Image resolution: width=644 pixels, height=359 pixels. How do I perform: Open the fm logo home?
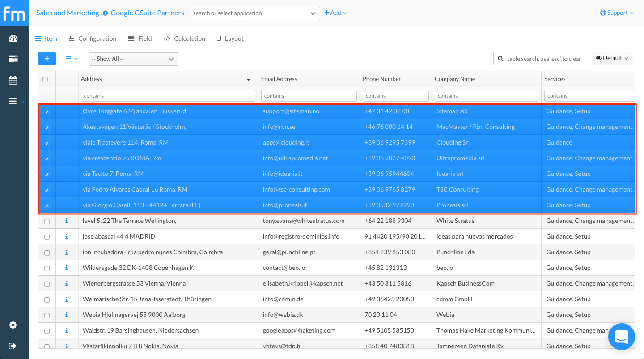pyautogui.click(x=14, y=13)
